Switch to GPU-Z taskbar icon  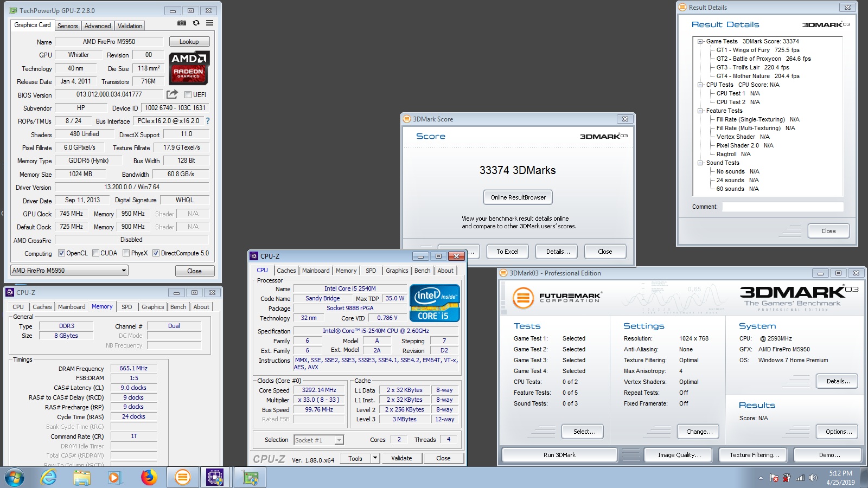[x=250, y=478]
